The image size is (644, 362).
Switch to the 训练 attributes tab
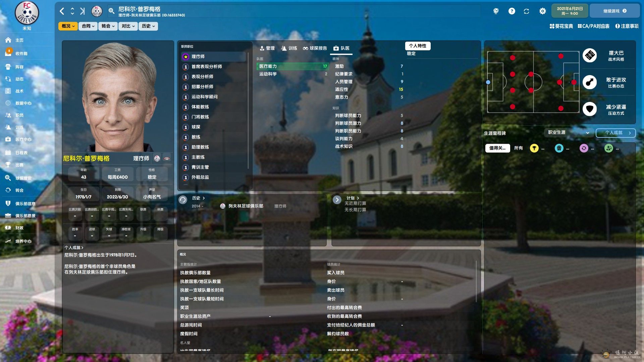[289, 48]
